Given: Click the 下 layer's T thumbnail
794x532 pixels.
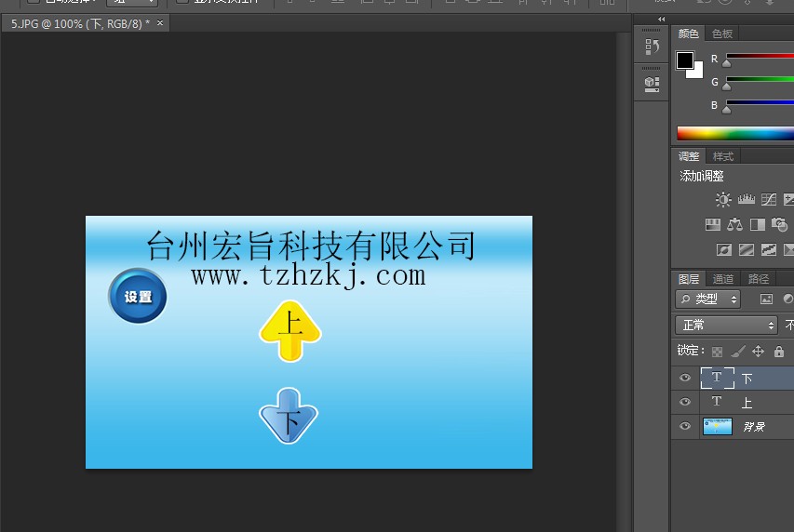Looking at the screenshot, I should 717,378.
